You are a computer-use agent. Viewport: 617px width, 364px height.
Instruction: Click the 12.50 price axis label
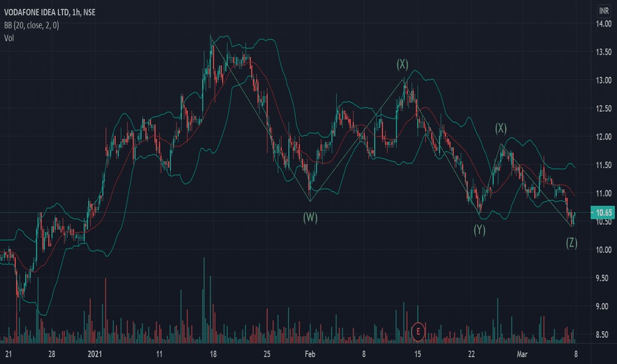tap(604, 109)
